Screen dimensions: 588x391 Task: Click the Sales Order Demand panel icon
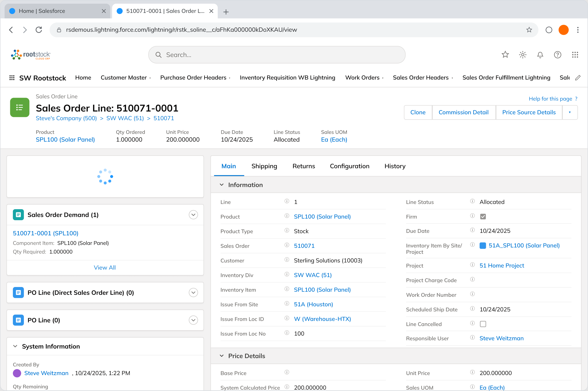click(18, 215)
